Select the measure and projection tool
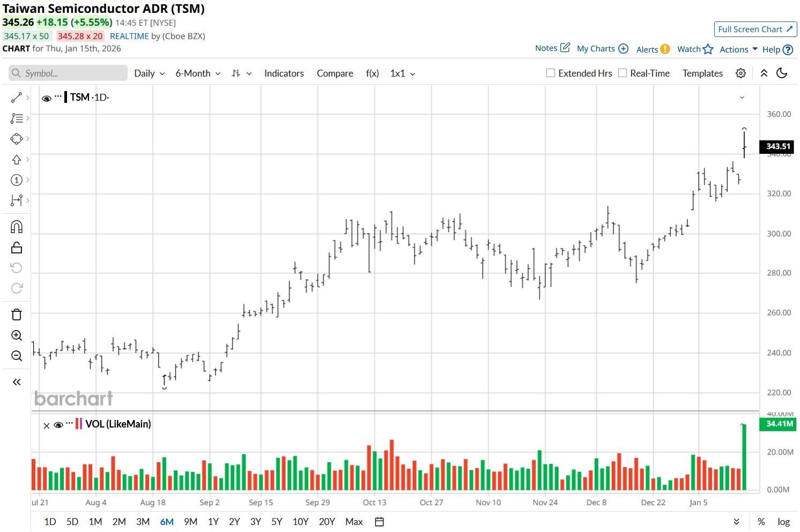 (17, 200)
